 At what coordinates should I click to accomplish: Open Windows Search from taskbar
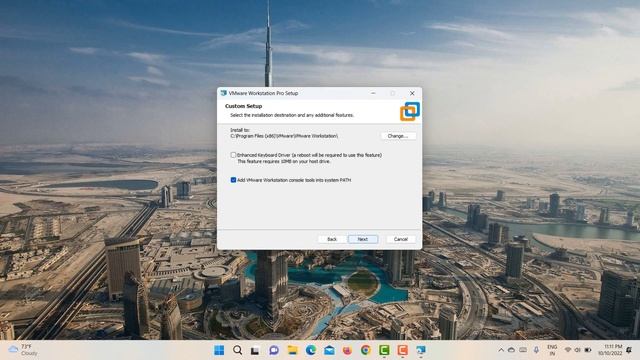click(238, 350)
